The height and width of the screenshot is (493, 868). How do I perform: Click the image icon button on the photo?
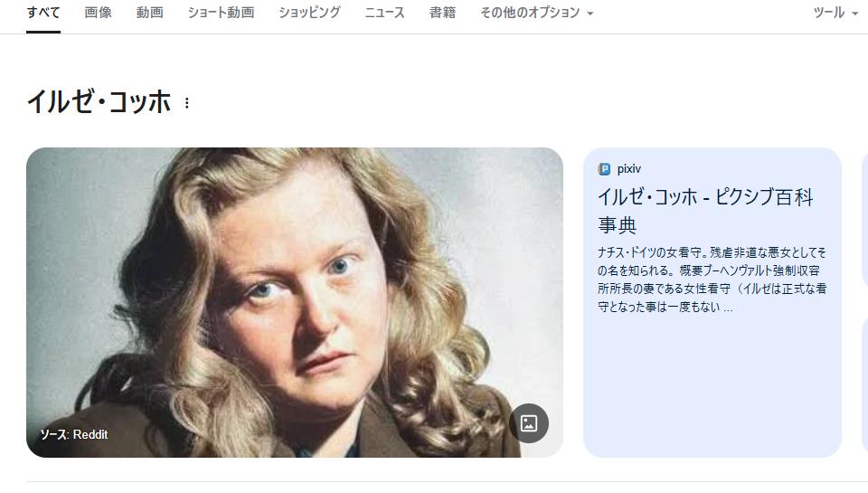coord(529,423)
